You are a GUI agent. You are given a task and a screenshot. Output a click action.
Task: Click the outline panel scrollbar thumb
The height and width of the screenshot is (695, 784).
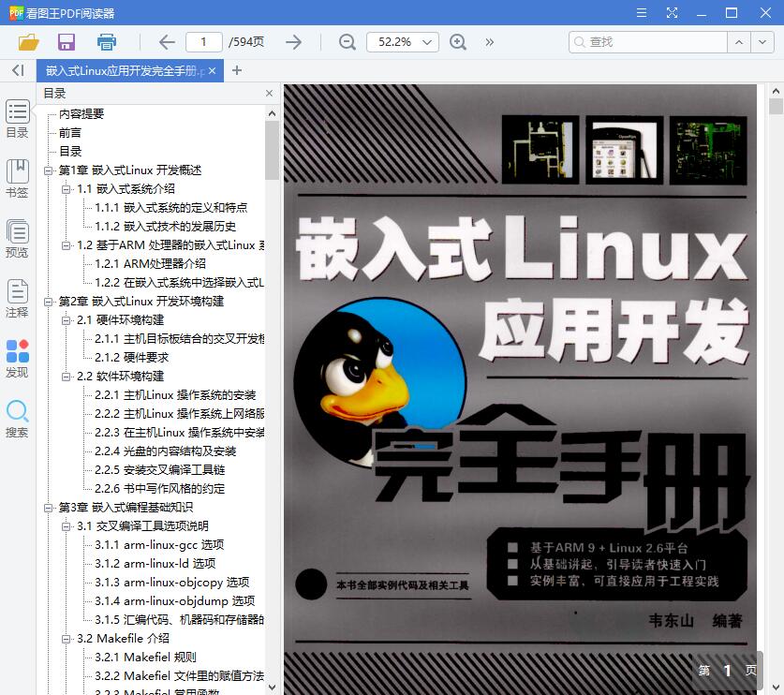click(x=272, y=150)
